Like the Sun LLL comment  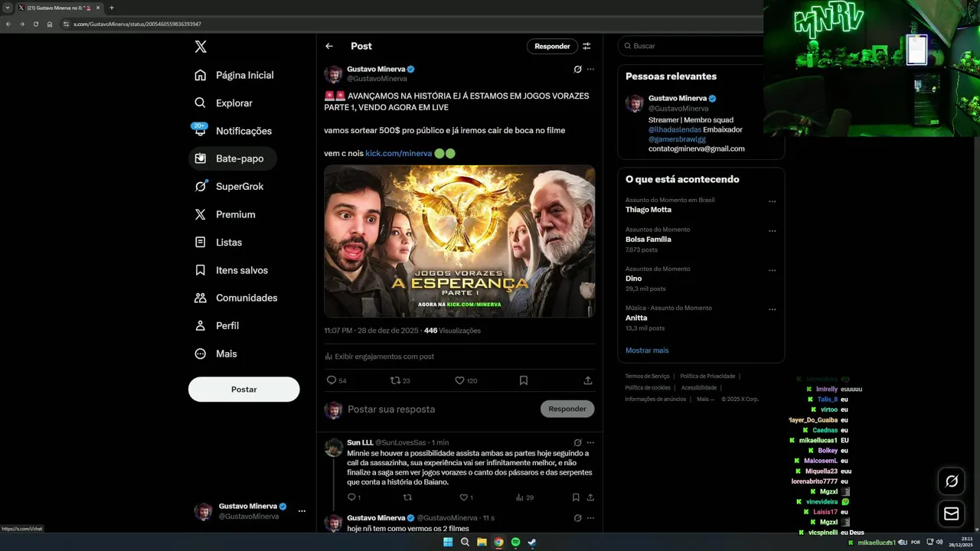point(465,497)
